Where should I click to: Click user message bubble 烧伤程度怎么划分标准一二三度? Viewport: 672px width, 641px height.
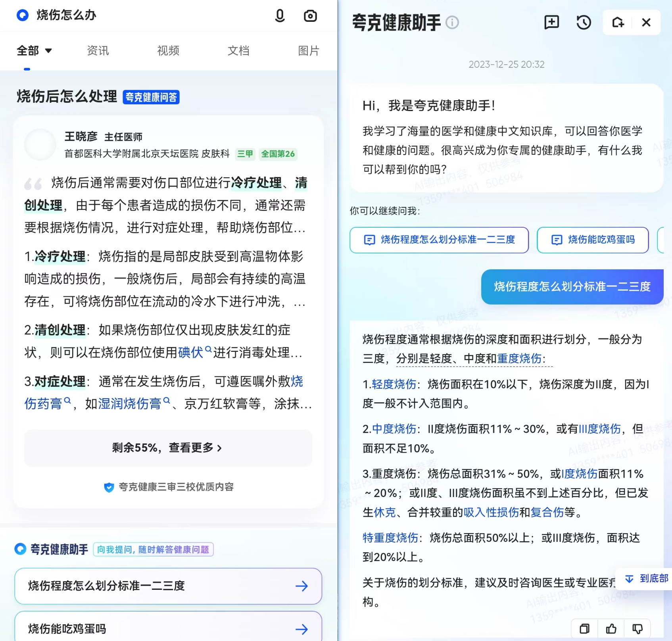[x=572, y=287]
